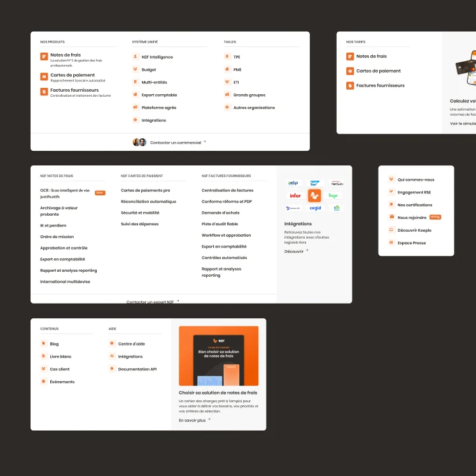Click the Cartes de paiement icon in Nos Tarifs
The height and width of the screenshot is (476, 476).
(350, 71)
